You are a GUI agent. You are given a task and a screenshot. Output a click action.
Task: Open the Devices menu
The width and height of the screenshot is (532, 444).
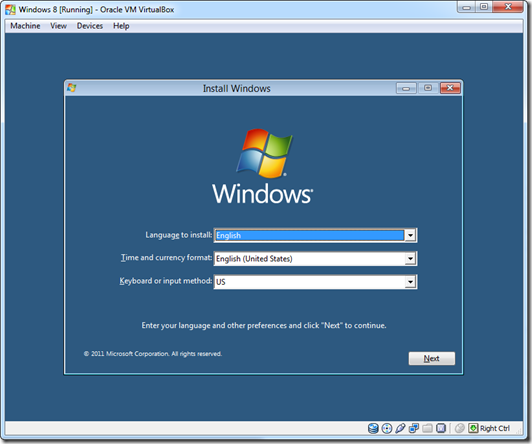pyautogui.click(x=90, y=26)
